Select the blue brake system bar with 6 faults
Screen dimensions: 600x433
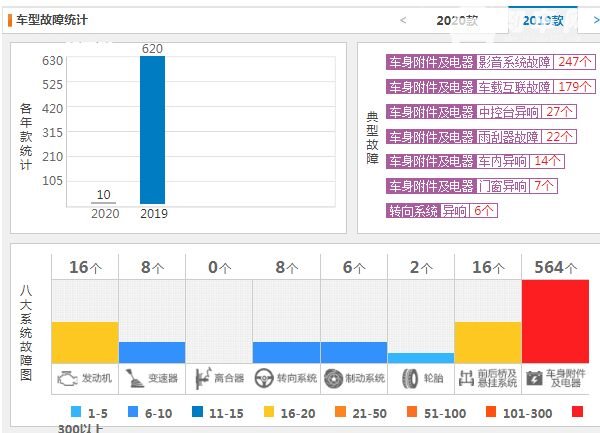354,352
